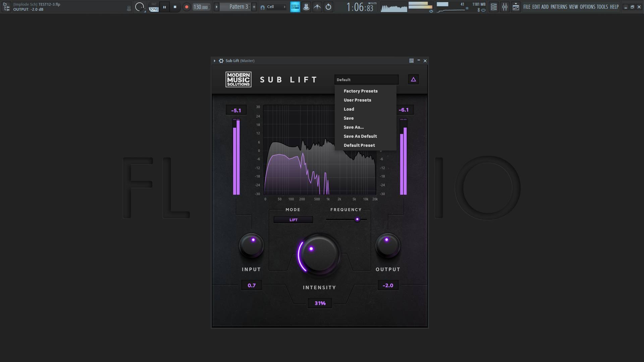Click the Default preset name field
Image resolution: width=644 pixels, height=362 pixels.
pos(366,79)
